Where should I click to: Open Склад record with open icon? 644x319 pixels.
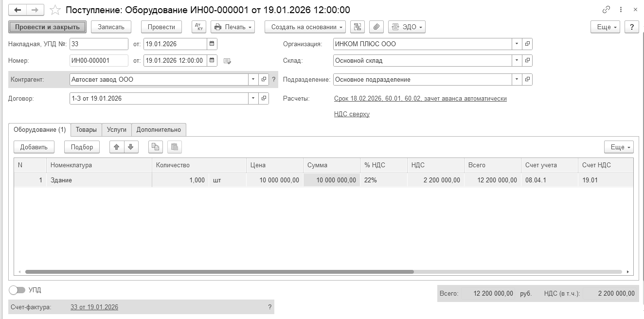[x=527, y=61]
